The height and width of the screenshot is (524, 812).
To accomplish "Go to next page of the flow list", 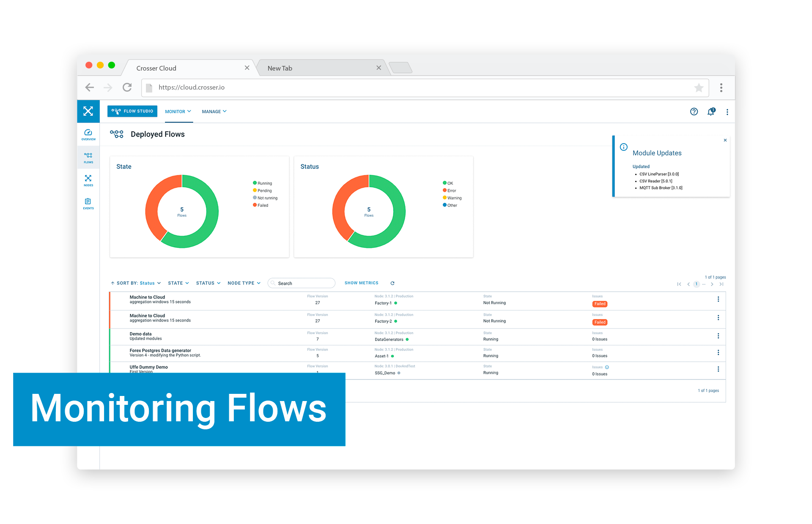I will pos(712,284).
